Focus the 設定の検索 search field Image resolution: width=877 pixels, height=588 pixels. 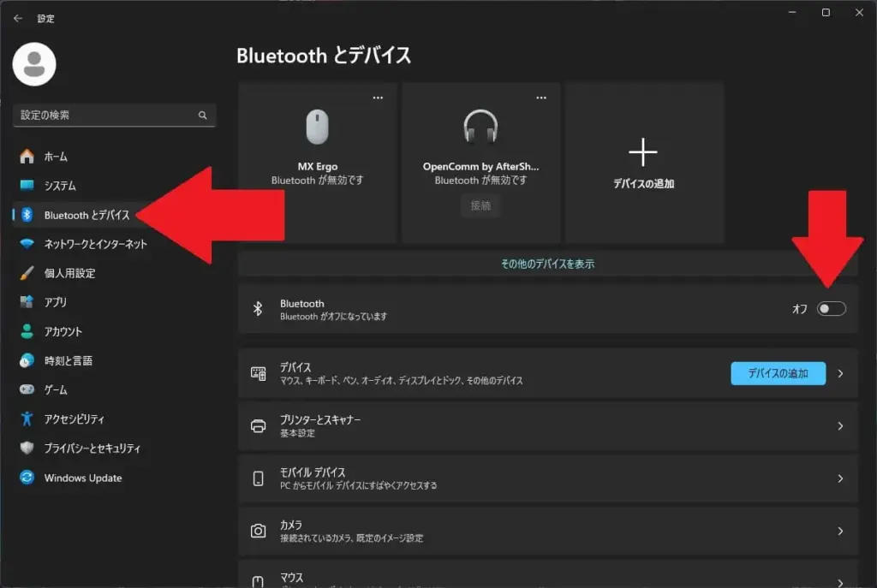pyautogui.click(x=114, y=116)
